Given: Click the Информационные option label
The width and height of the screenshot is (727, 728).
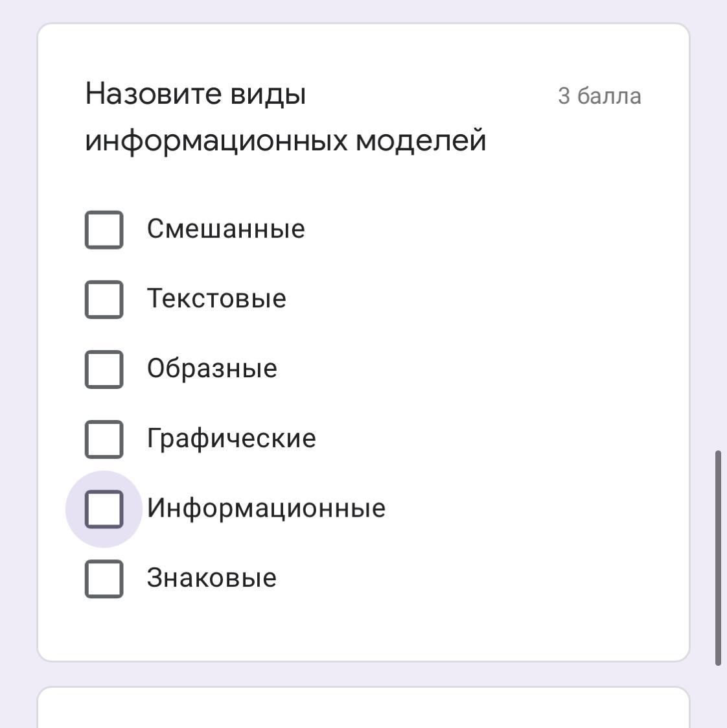Looking at the screenshot, I should tap(266, 509).
